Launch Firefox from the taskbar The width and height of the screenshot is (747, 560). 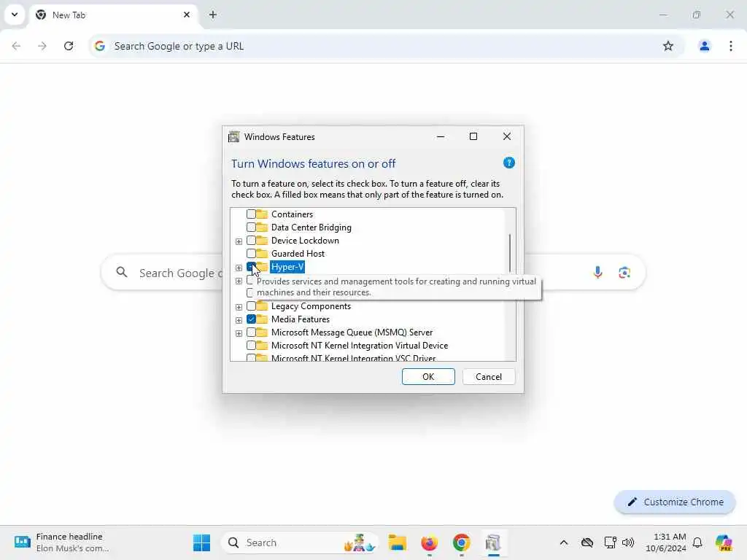pyautogui.click(x=429, y=542)
